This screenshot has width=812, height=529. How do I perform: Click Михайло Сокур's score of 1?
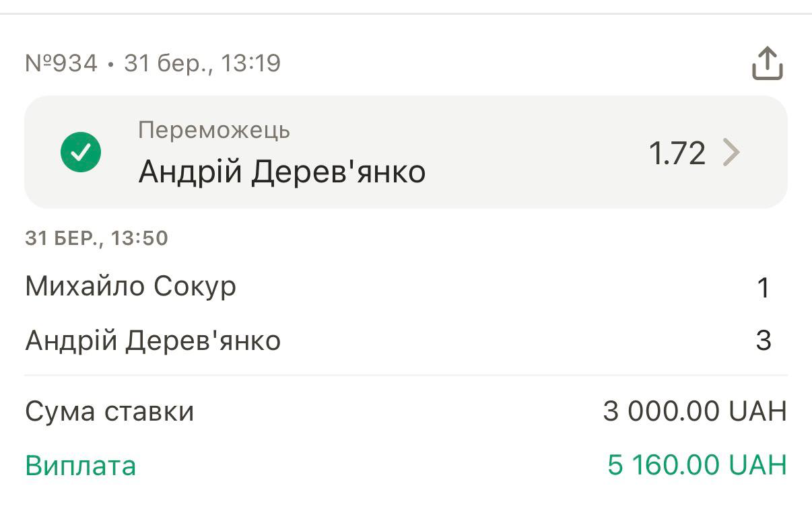tap(763, 288)
